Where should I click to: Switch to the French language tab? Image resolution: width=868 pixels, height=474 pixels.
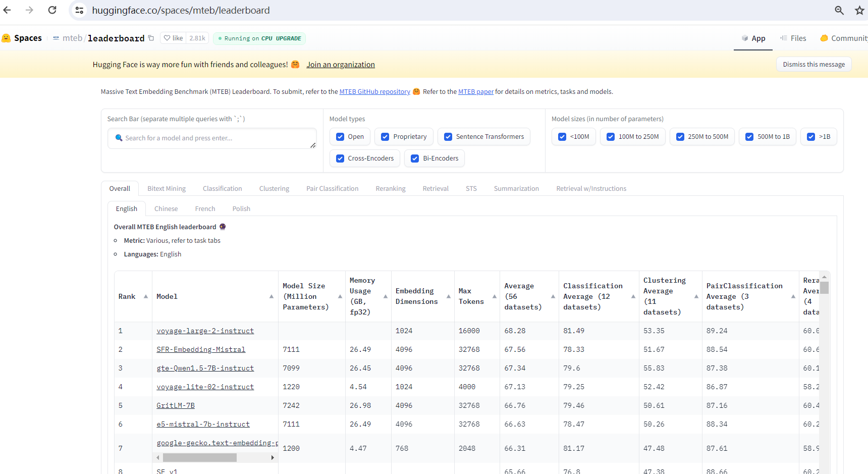point(205,208)
